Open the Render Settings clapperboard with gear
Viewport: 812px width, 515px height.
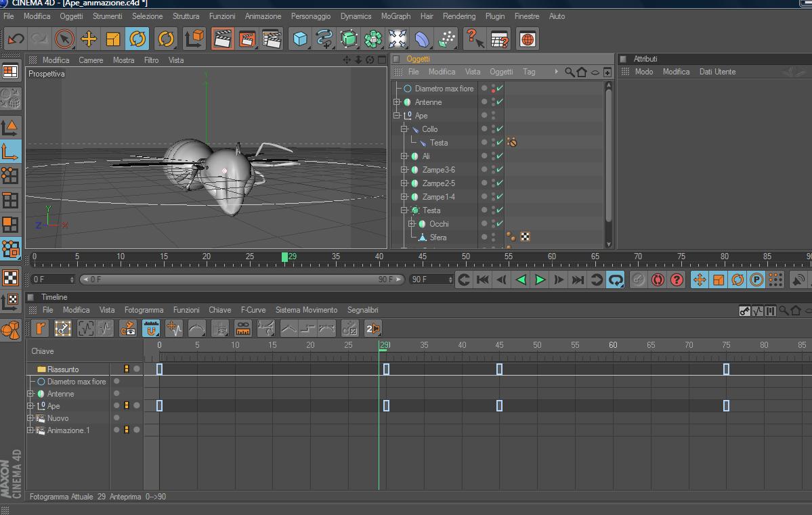[272, 39]
